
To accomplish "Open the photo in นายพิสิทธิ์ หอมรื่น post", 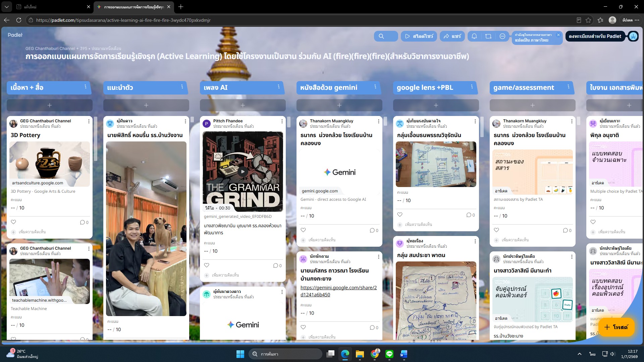I will point(146,229).
